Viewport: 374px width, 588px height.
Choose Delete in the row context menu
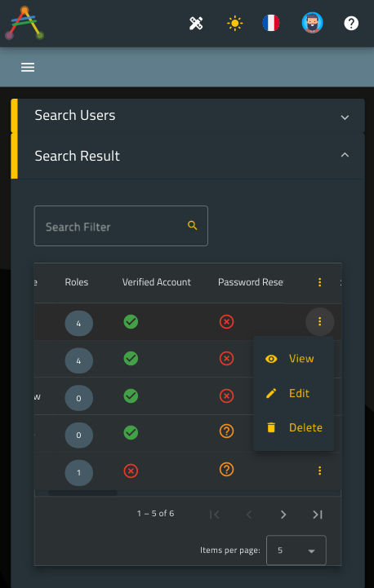point(294,428)
